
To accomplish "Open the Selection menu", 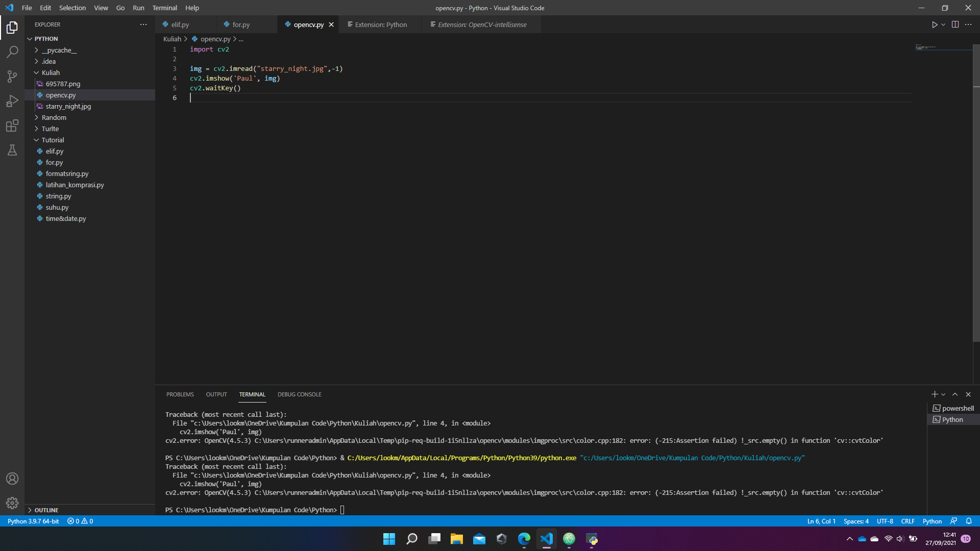I will [x=72, y=8].
